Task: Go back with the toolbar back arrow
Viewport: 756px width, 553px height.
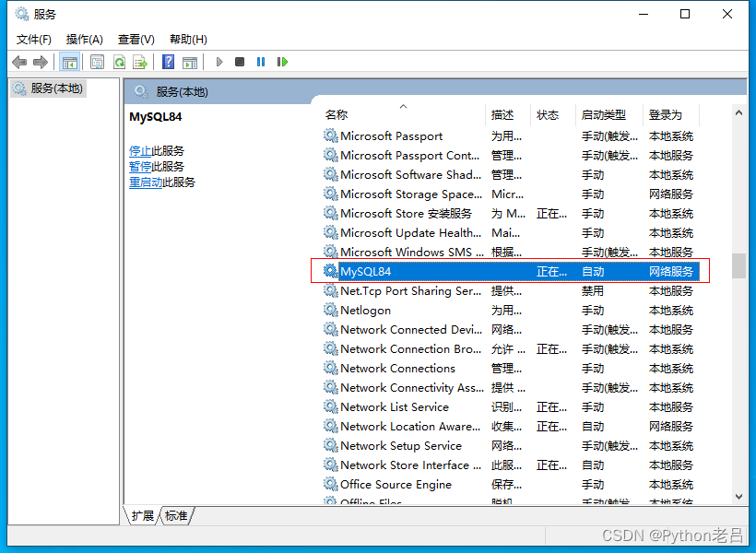Action: point(19,62)
